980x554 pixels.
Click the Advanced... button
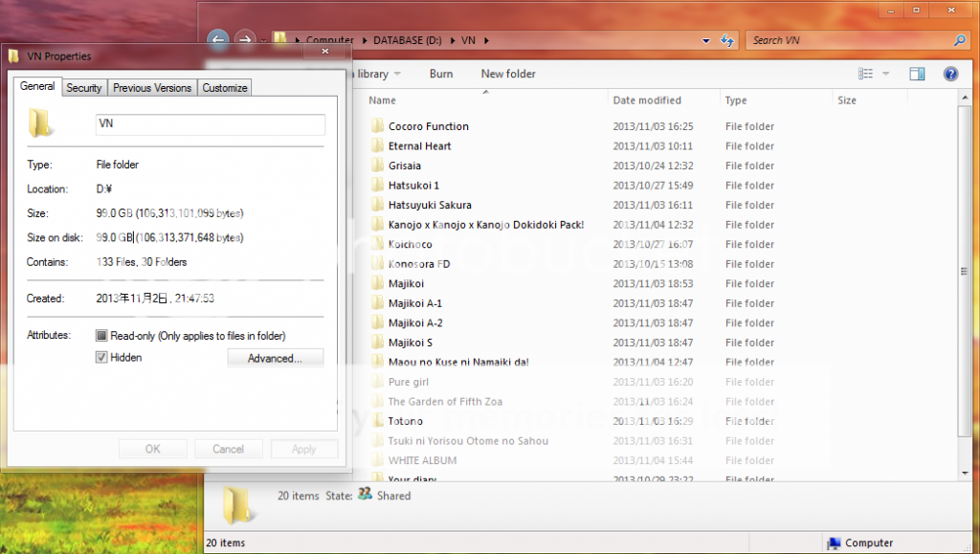[x=275, y=358]
